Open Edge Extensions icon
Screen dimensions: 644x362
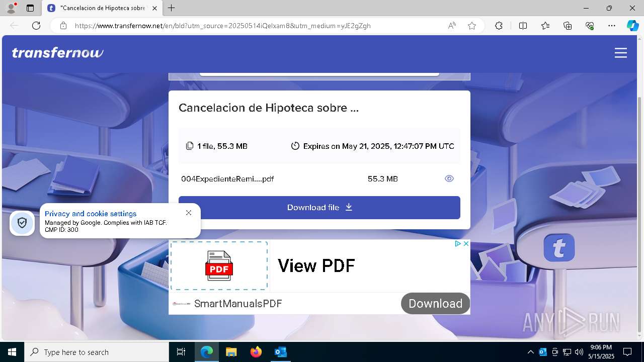[x=499, y=26]
